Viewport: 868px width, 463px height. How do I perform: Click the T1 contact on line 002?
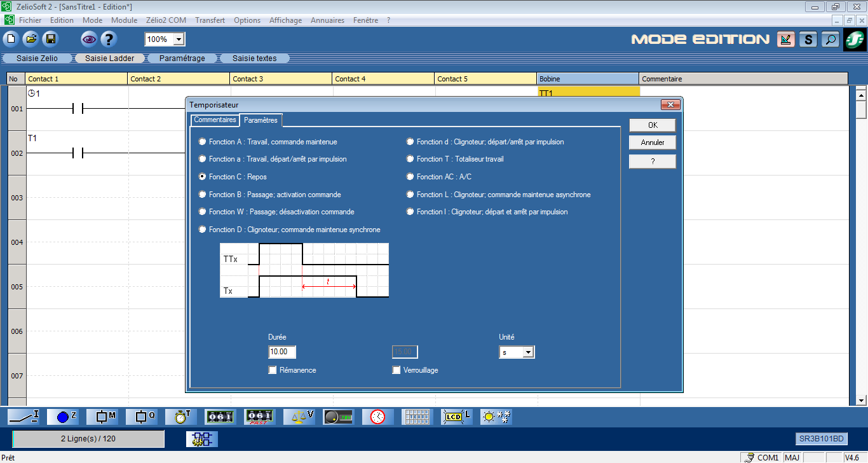click(x=78, y=153)
